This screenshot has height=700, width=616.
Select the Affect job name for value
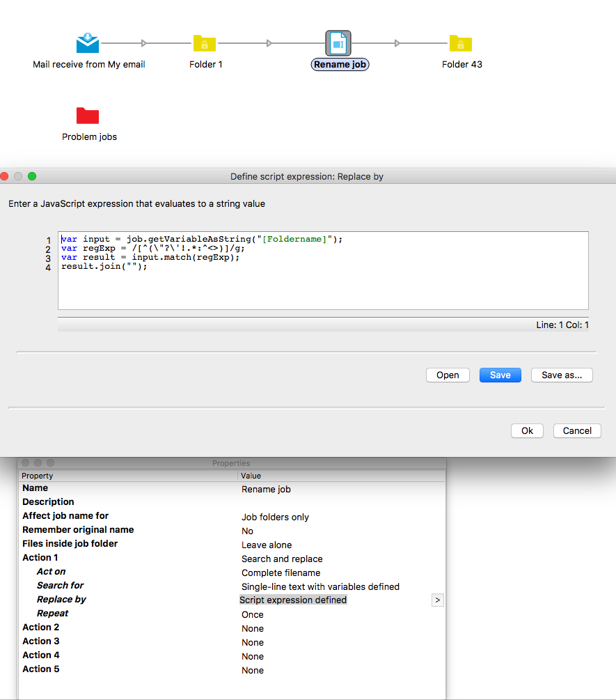pos(275,517)
